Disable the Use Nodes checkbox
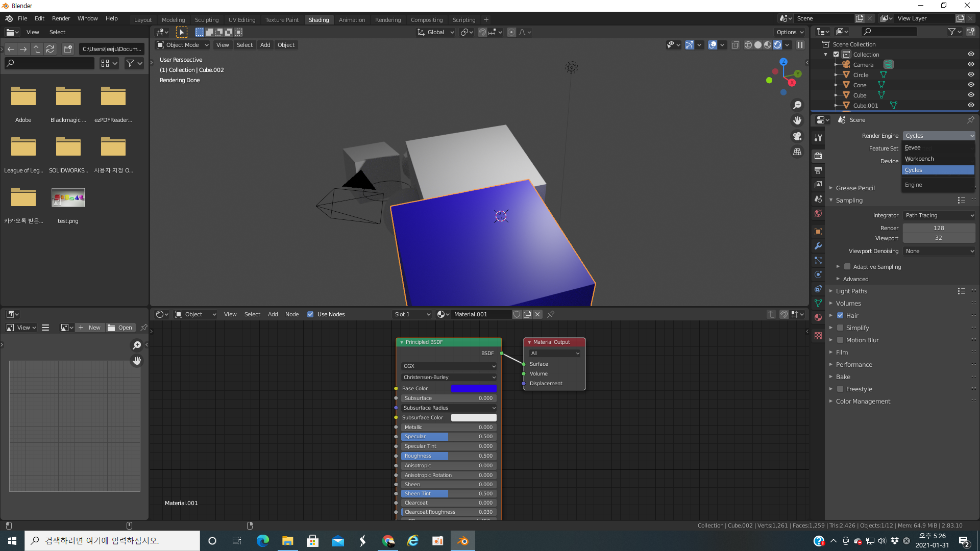980x551 pixels. click(310, 314)
